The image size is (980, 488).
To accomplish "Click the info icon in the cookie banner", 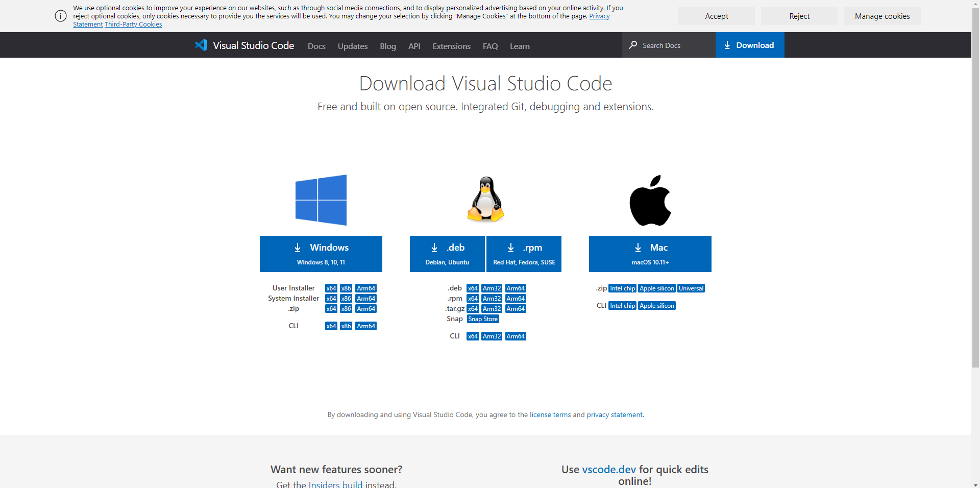I will click(x=60, y=16).
